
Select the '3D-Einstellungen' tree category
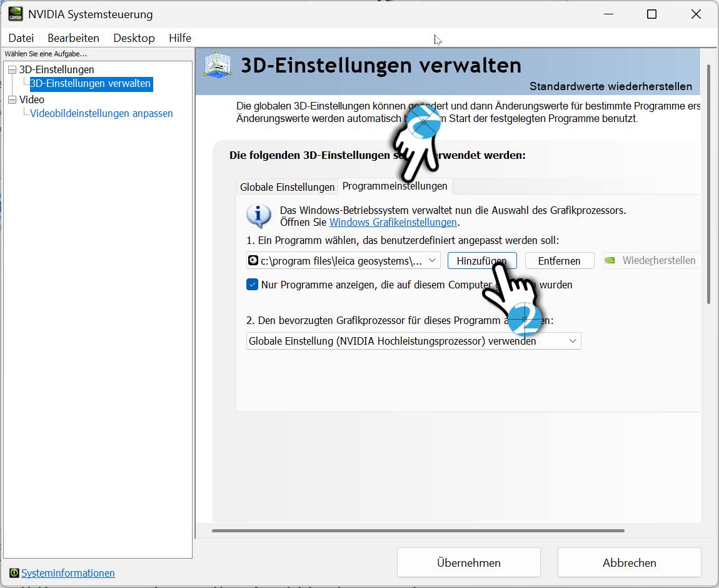(56, 69)
